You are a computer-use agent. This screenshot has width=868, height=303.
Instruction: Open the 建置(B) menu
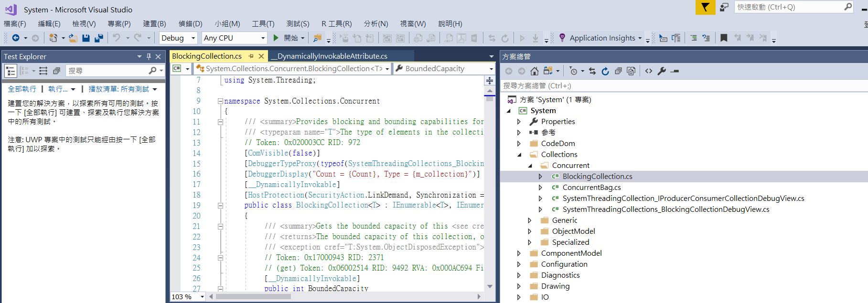pyautogui.click(x=154, y=24)
